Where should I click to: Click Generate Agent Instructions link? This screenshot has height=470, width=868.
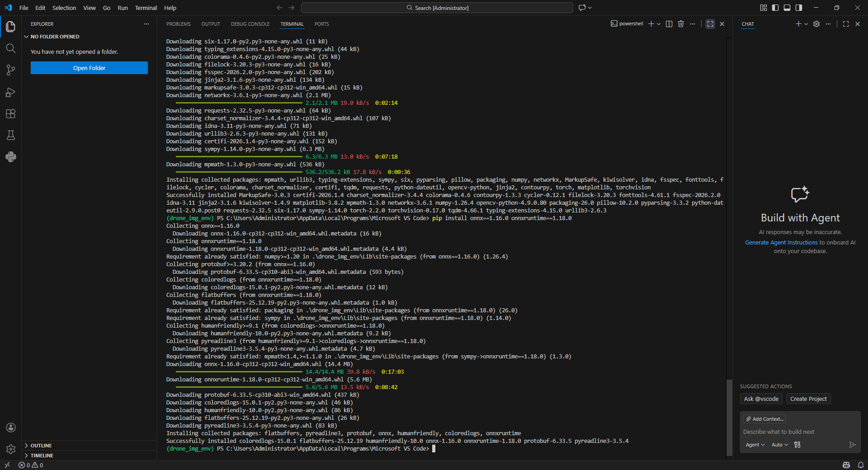coord(781,243)
